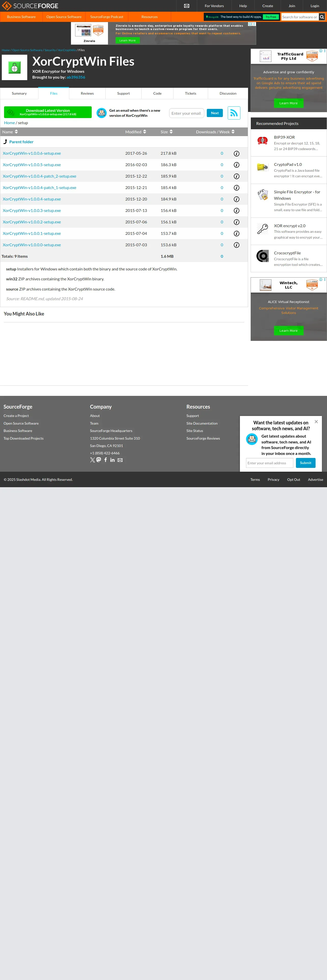327x980 pixels.
Task: Open the Mastodon icon in the footer
Action: 99,459
